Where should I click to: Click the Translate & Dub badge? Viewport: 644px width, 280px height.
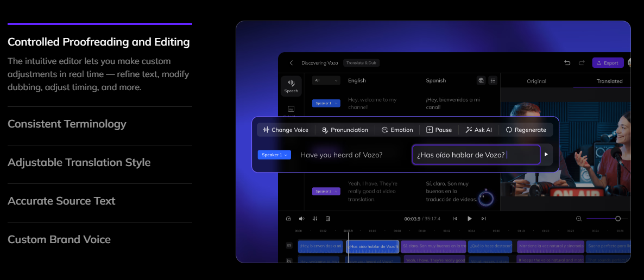(361, 63)
